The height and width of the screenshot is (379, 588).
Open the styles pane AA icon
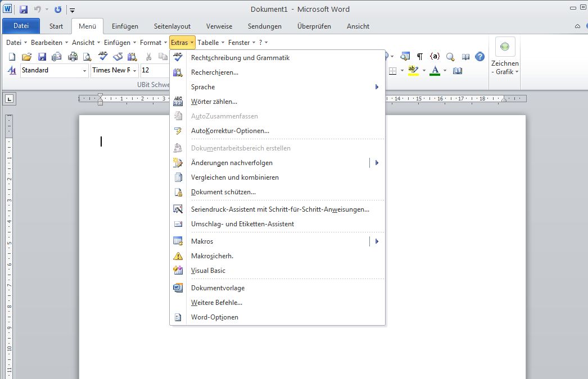[12, 70]
